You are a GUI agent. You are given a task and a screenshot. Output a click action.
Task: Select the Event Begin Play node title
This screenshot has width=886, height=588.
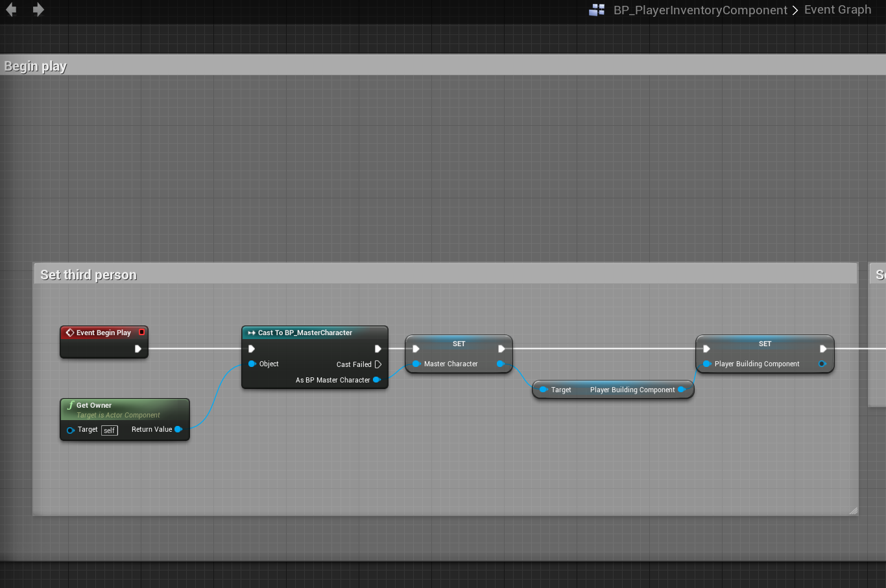[x=103, y=333]
